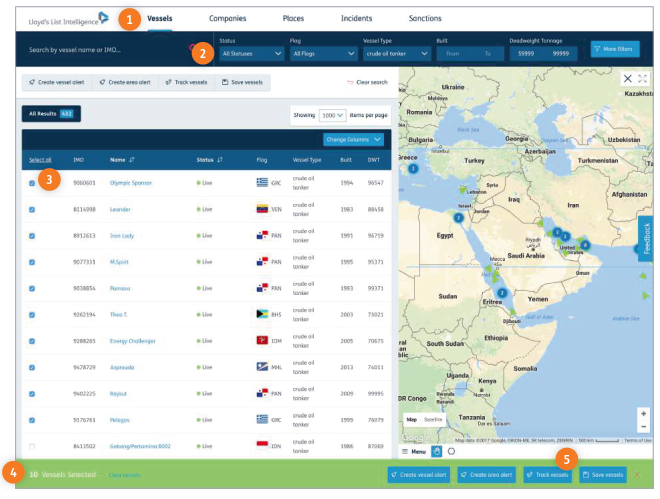Screen dimensions: 660x499
Task: Click the vessel name or IMO search field
Action: point(107,50)
